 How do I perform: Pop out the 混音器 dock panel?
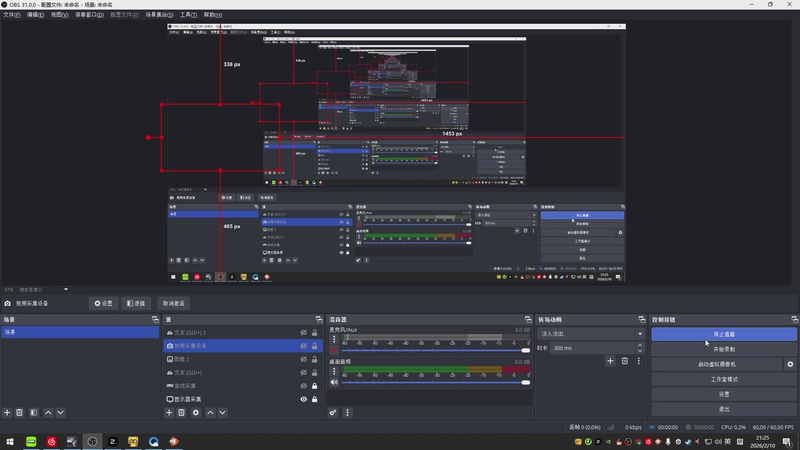(x=528, y=319)
